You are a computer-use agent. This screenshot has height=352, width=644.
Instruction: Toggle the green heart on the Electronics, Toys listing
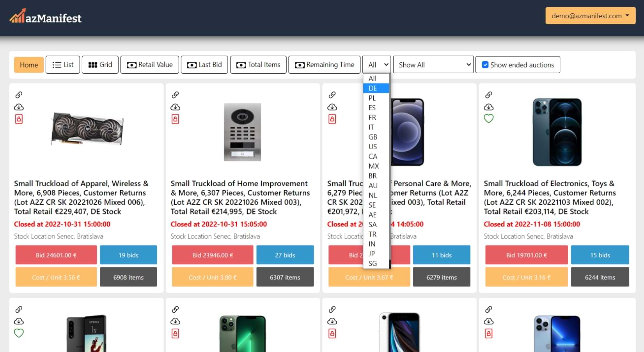488,119
